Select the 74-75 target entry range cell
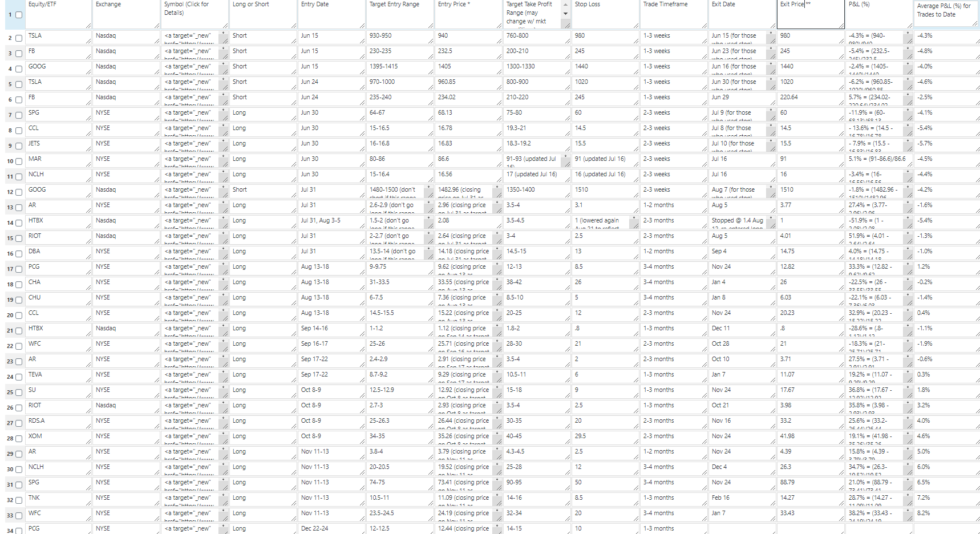 point(400,484)
